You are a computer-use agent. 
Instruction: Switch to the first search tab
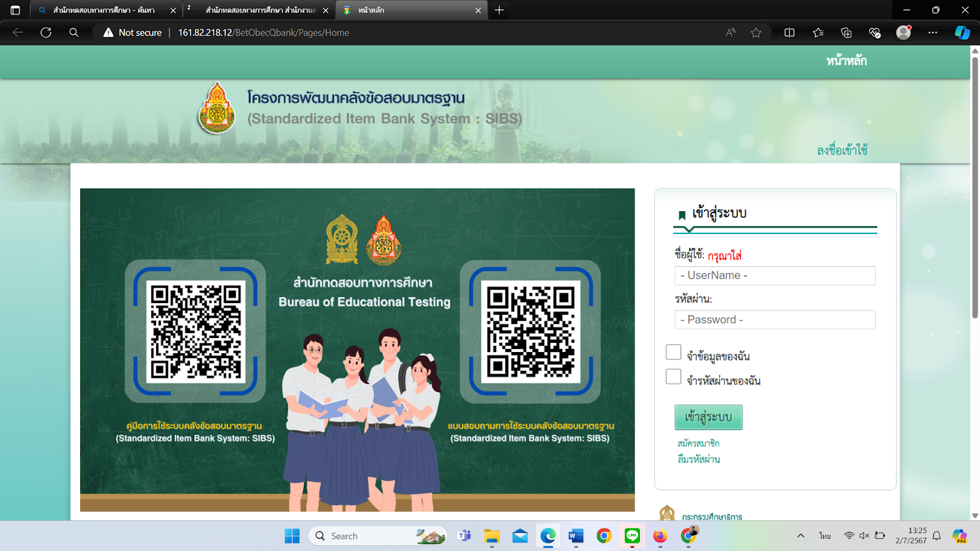(104, 10)
